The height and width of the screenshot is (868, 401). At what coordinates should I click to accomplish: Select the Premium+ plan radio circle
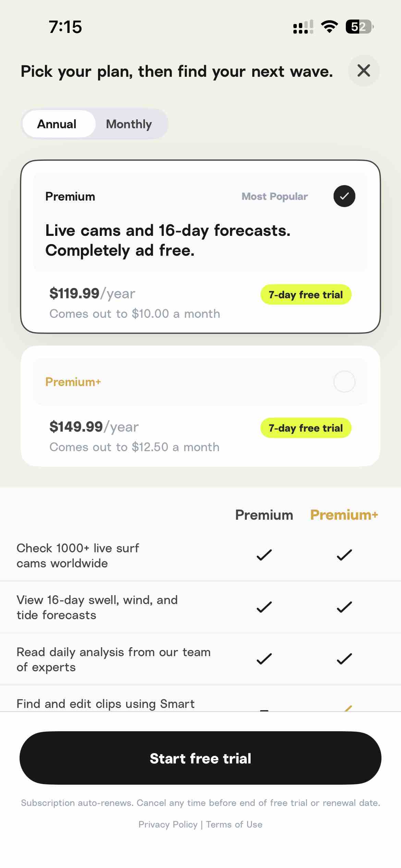click(x=344, y=382)
